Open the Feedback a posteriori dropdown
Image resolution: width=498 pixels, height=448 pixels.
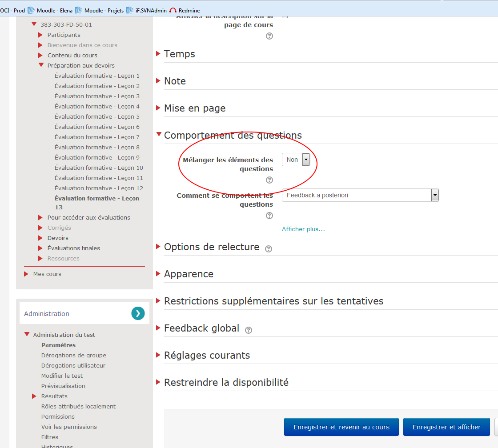point(360,195)
